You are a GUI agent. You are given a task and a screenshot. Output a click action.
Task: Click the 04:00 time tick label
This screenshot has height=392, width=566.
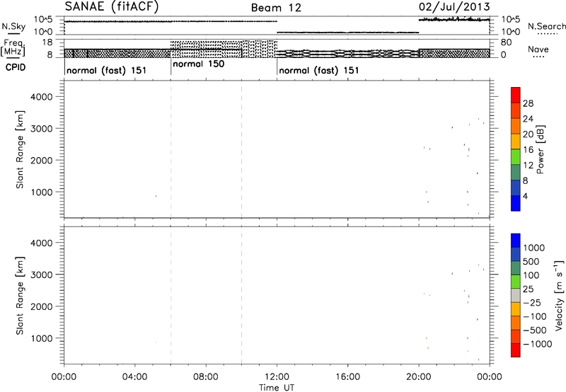135,377
